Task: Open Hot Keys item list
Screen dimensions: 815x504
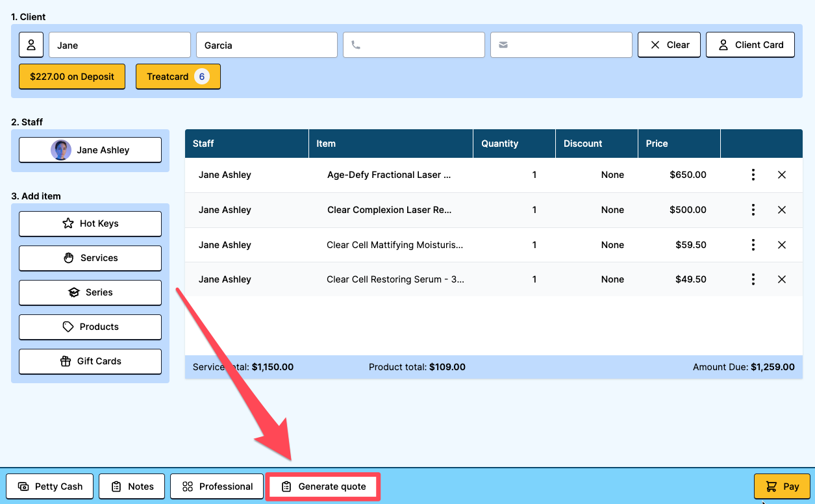Action: pyautogui.click(x=90, y=223)
